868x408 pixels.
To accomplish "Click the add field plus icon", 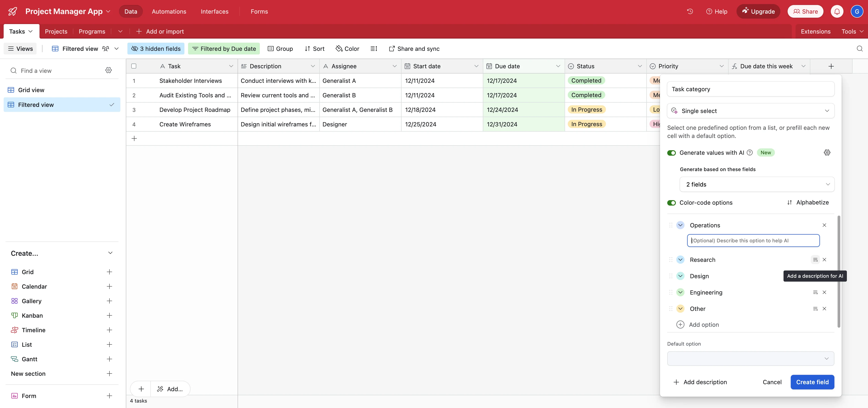I will (831, 66).
